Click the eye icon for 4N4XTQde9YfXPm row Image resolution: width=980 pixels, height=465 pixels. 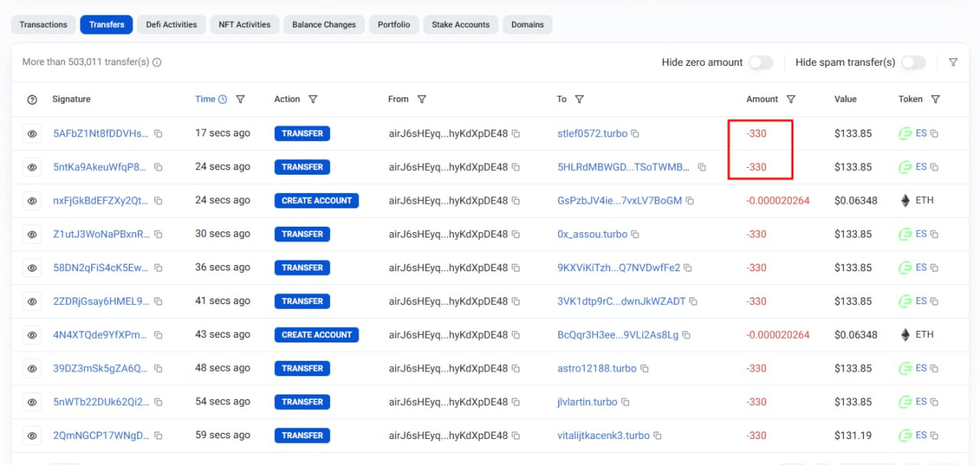[x=32, y=335]
